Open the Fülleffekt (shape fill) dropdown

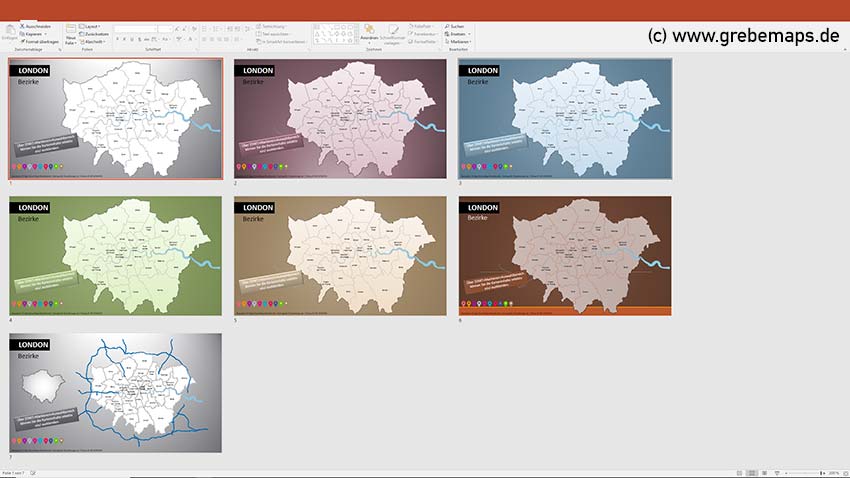[422, 26]
